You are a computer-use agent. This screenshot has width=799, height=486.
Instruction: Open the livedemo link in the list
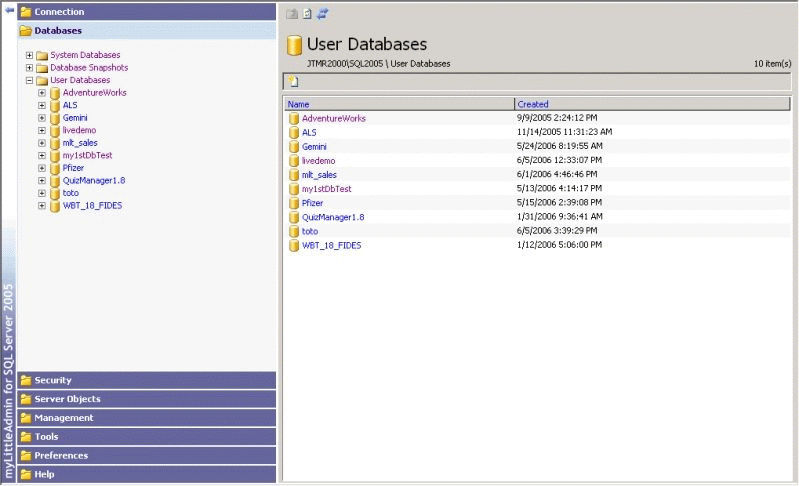(x=318, y=160)
